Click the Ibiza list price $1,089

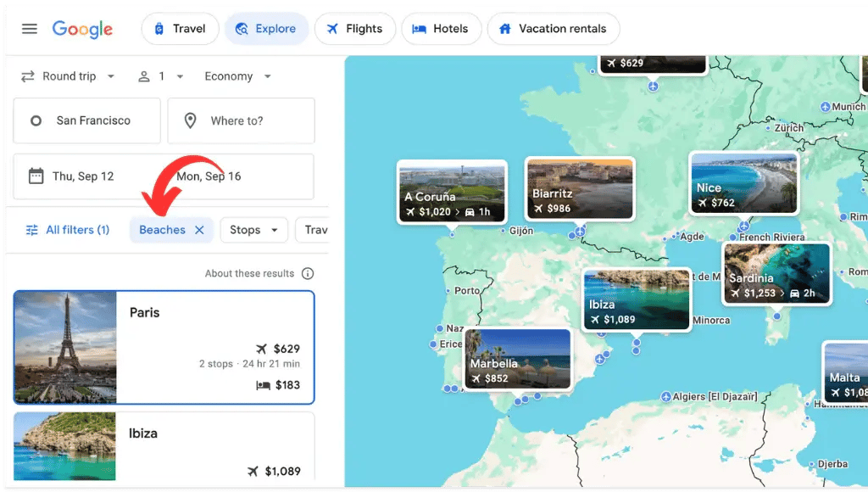pyautogui.click(x=283, y=472)
